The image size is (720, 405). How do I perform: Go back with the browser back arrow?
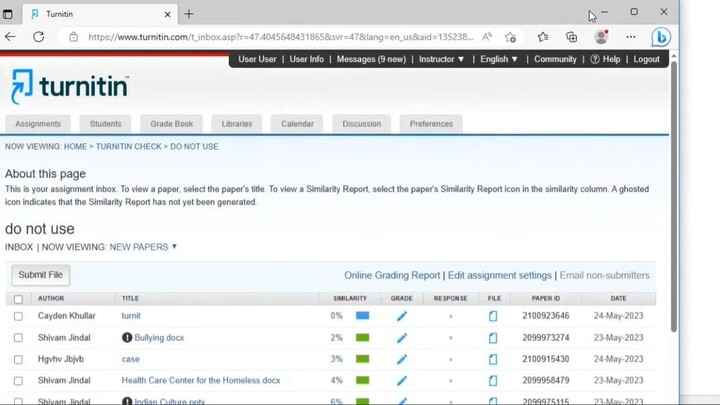point(10,37)
